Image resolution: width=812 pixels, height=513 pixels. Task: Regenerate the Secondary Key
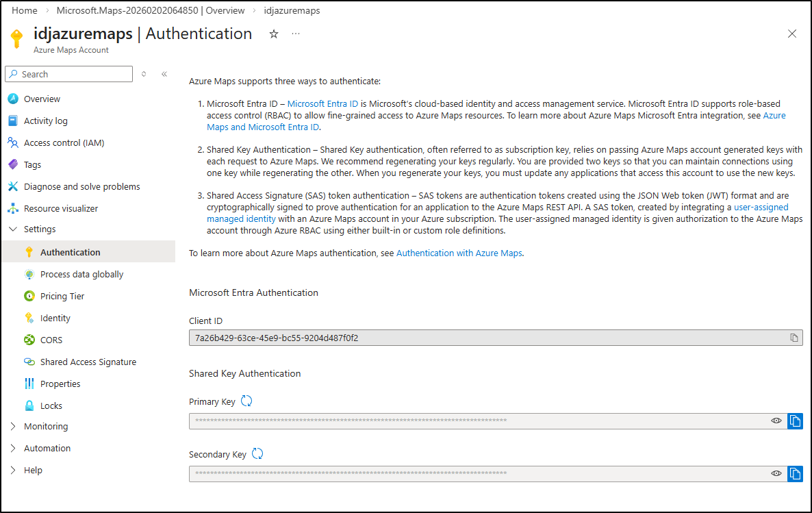click(x=257, y=453)
